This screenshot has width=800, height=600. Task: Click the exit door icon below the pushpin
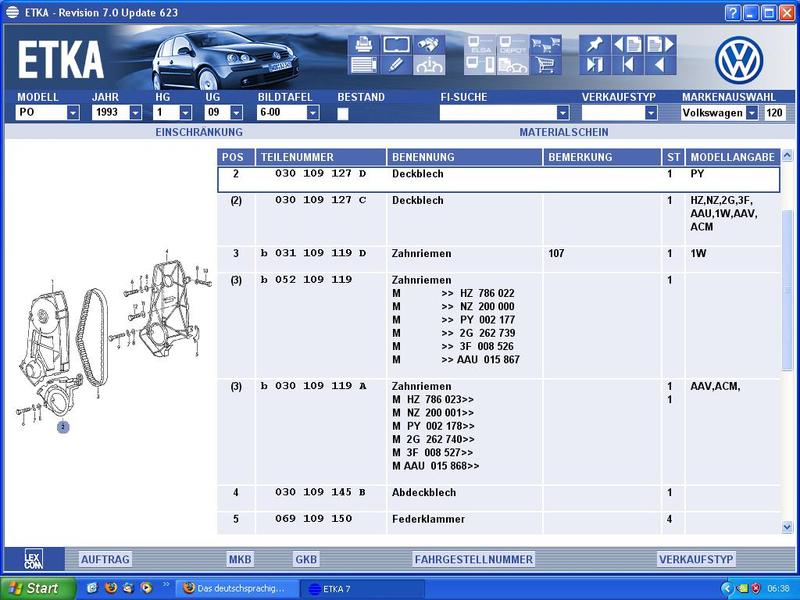595,65
